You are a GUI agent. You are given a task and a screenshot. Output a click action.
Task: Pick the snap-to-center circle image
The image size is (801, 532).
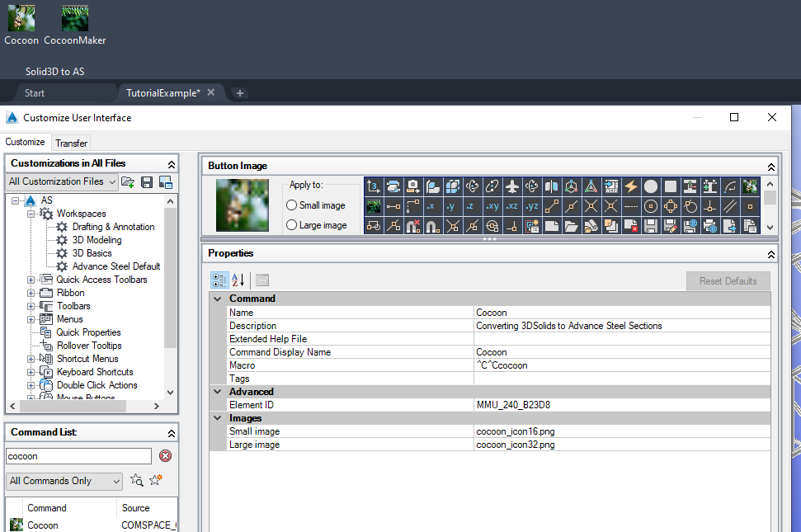coord(651,206)
